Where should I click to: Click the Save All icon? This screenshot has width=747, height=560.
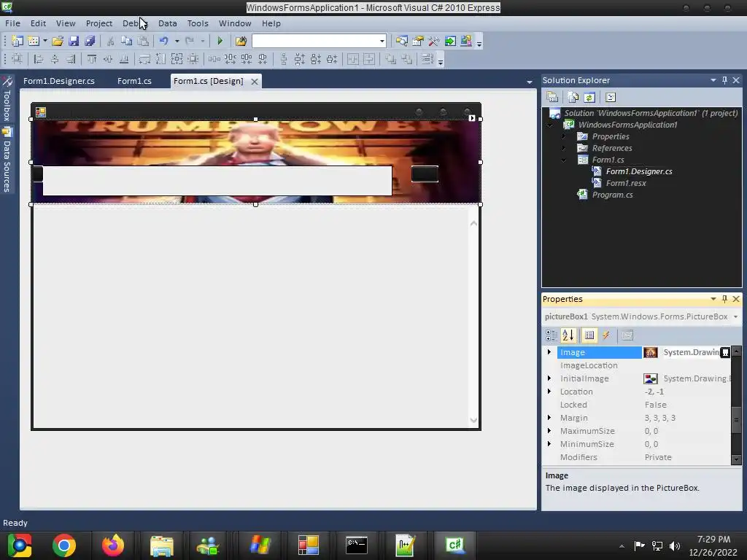90,41
